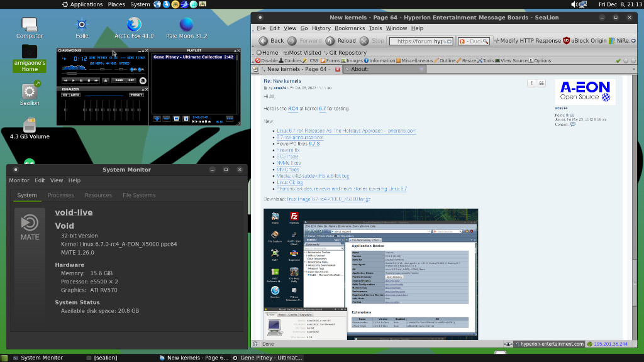This screenshot has width=644, height=362.
Task: Open the NVMe fixes link
Action: click(x=288, y=163)
